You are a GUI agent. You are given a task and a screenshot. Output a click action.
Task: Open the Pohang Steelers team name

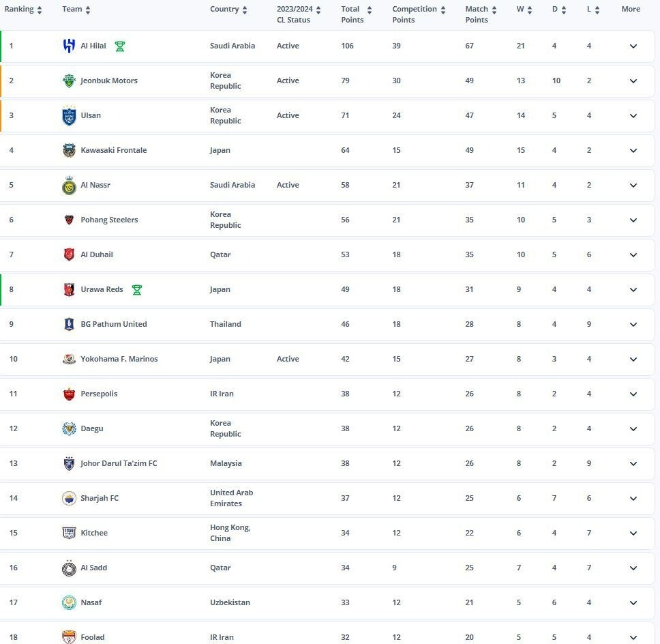point(110,220)
